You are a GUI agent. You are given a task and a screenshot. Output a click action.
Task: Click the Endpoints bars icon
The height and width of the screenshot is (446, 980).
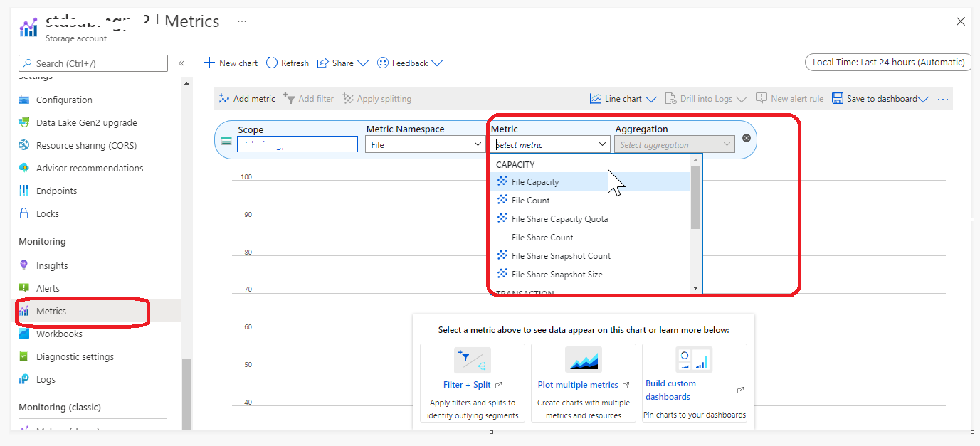pyautogui.click(x=24, y=191)
